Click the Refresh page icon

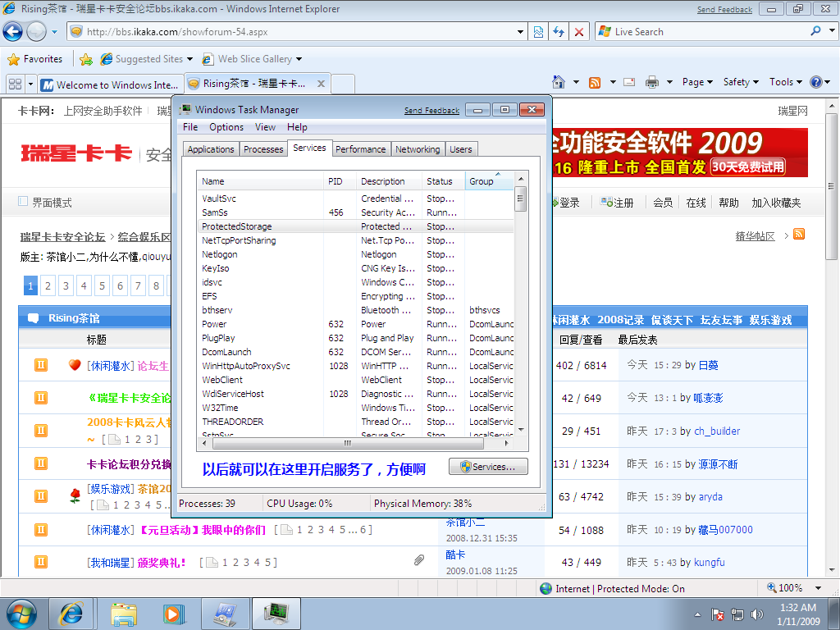pos(559,32)
